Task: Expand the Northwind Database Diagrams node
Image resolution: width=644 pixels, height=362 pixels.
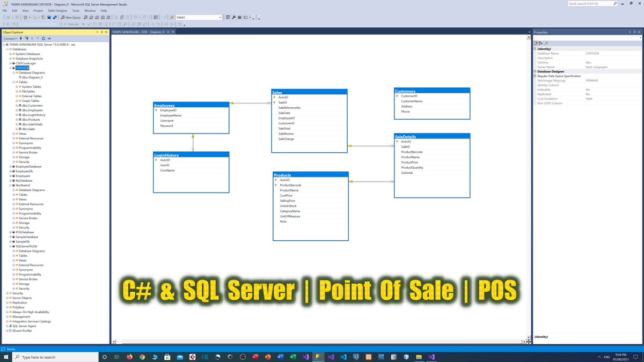Action: (x=13, y=190)
